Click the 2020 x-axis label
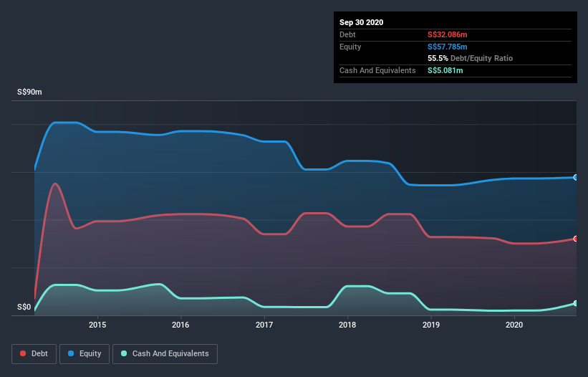 coord(514,325)
